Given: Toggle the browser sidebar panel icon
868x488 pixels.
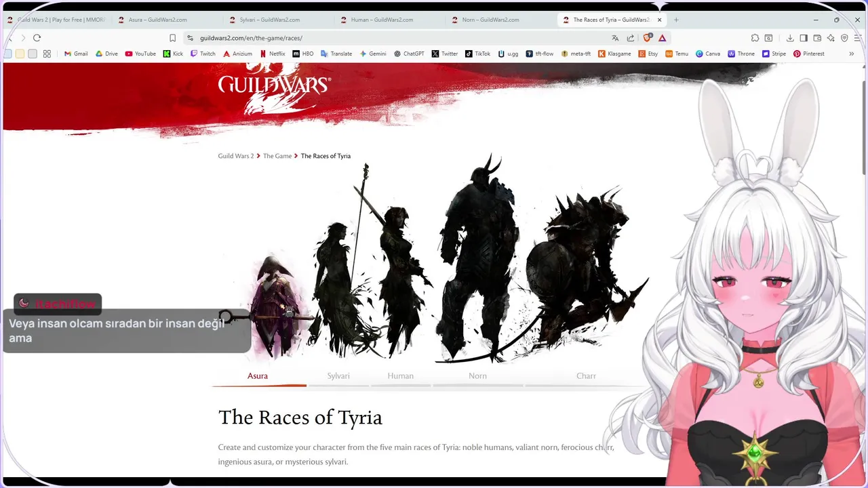Looking at the screenshot, I should (804, 38).
